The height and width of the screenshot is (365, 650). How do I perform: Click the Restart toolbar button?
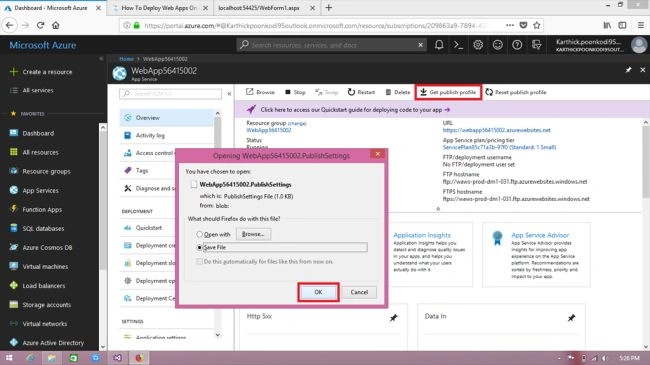[361, 92]
